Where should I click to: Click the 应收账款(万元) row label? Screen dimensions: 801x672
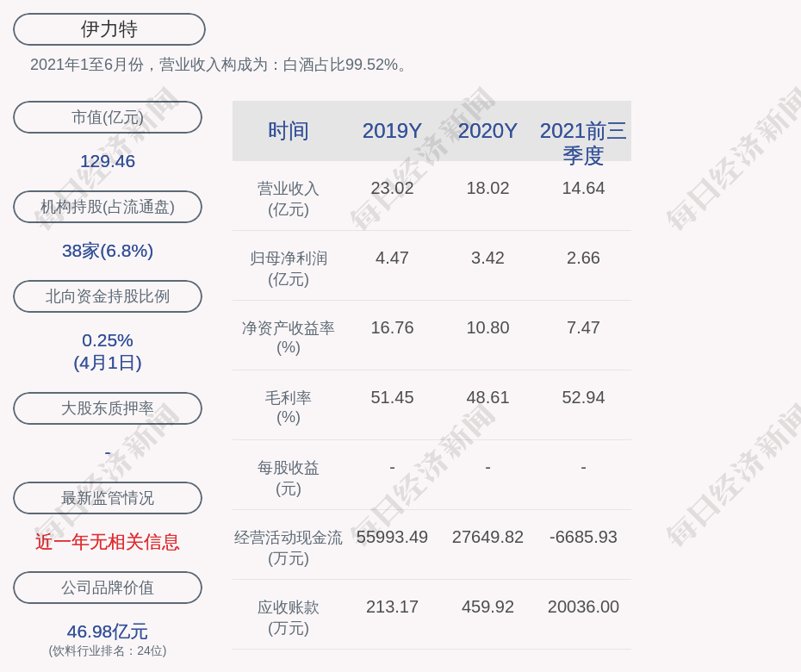click(289, 618)
